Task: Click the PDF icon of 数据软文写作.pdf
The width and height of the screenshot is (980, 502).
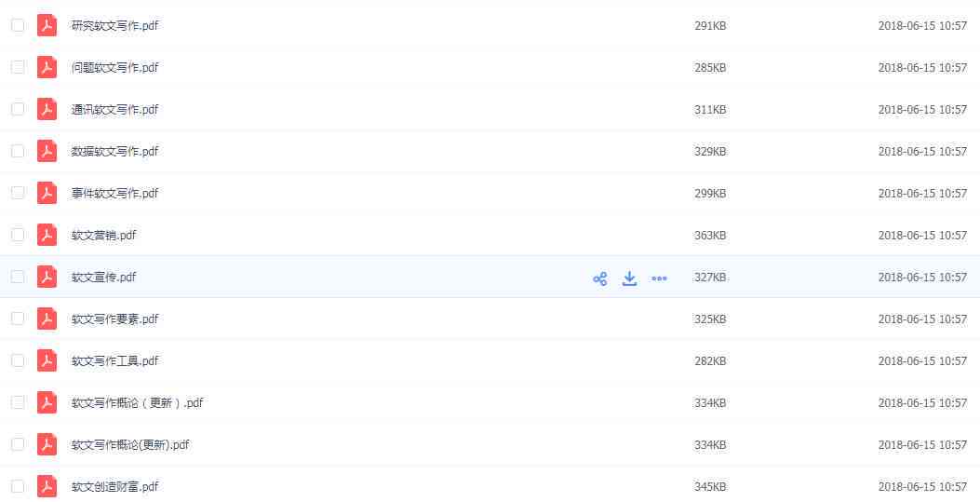Action: pyautogui.click(x=47, y=151)
